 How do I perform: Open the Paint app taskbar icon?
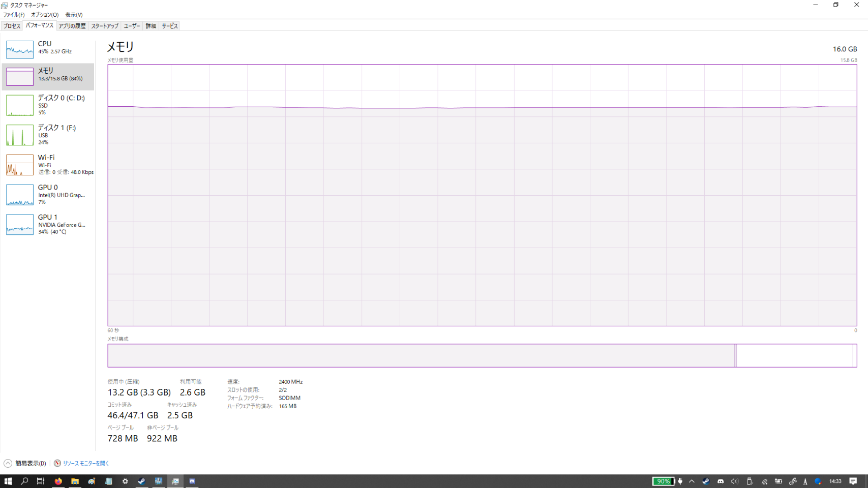pyautogui.click(x=92, y=481)
